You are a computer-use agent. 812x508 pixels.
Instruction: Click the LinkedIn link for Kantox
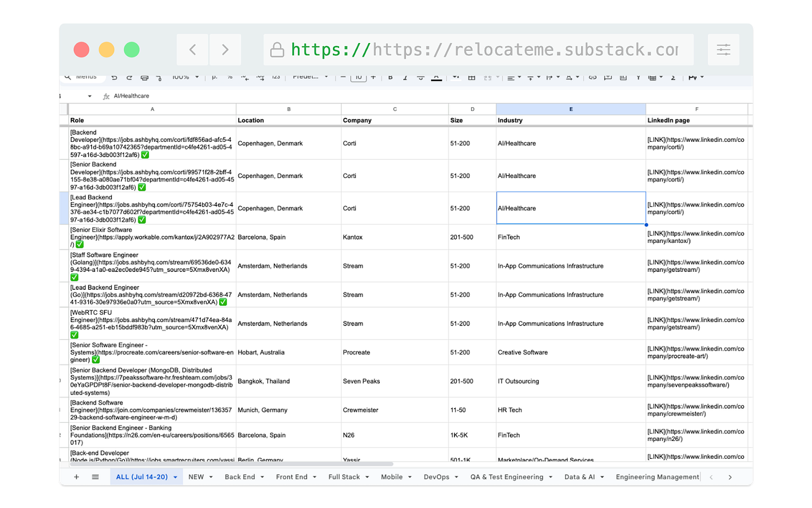point(695,237)
